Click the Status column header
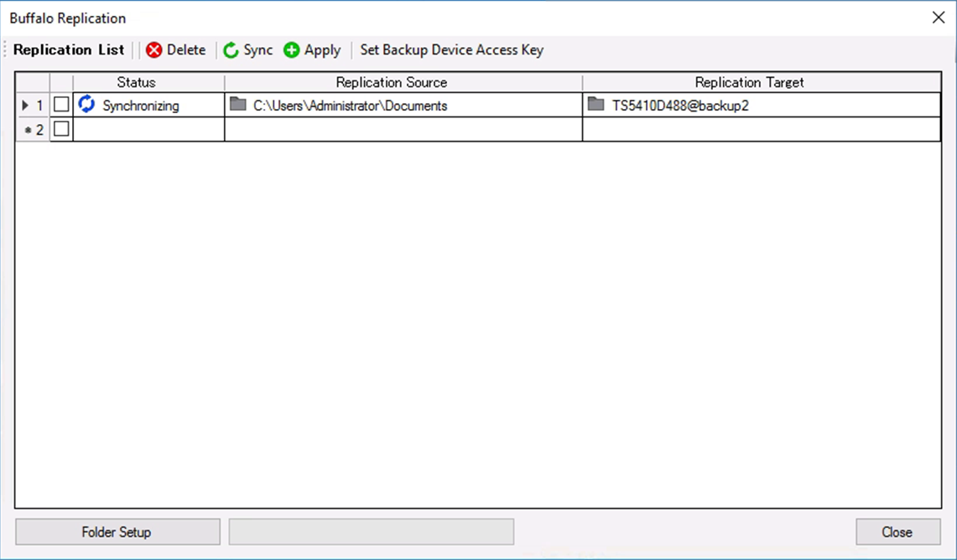The width and height of the screenshot is (957, 560). (136, 82)
